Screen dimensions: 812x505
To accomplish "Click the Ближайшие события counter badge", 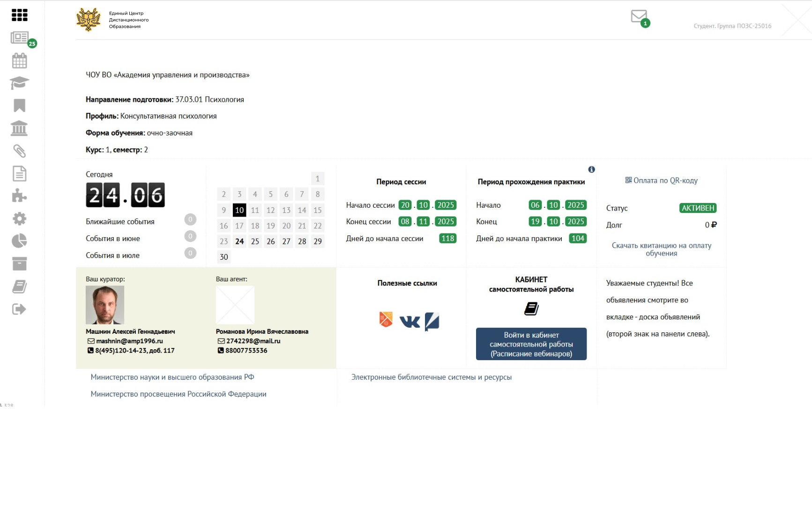I will pos(190,219).
